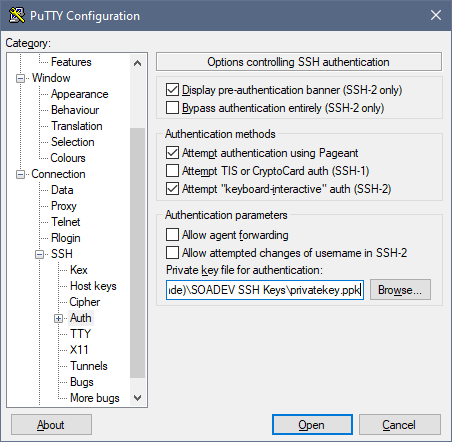The image size is (452, 442).
Task: Collapse the Connection tree node
Action: click(x=20, y=174)
